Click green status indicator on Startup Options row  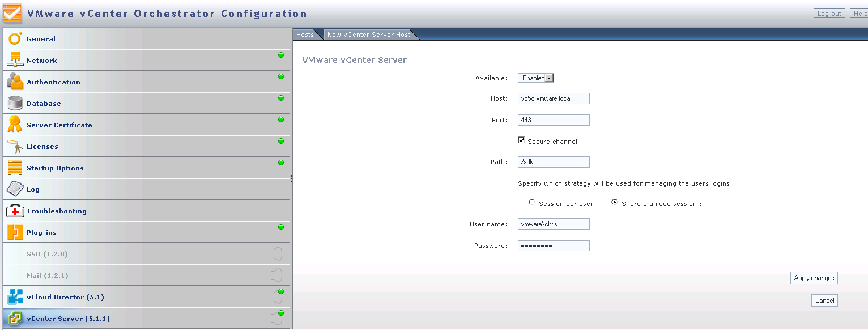(280, 162)
